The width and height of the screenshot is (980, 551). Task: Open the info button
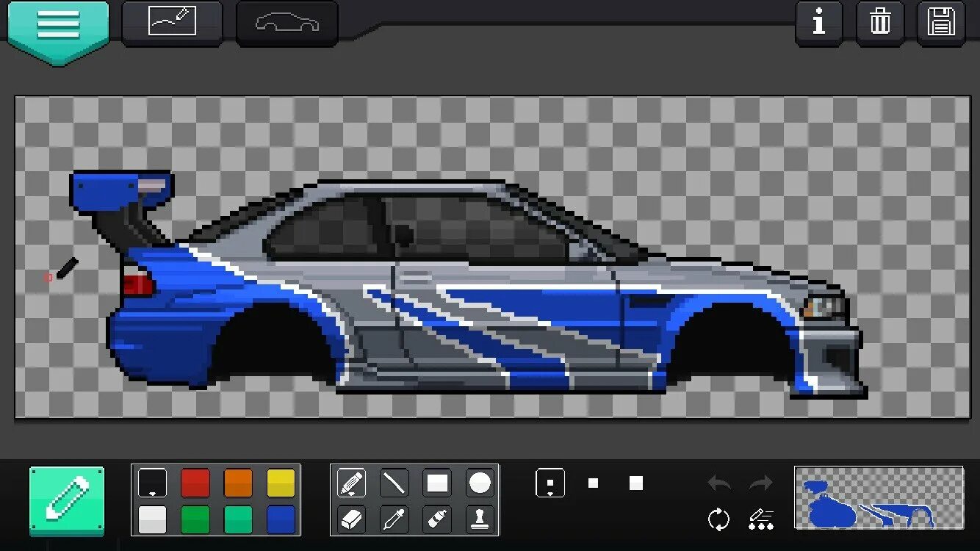tap(818, 22)
